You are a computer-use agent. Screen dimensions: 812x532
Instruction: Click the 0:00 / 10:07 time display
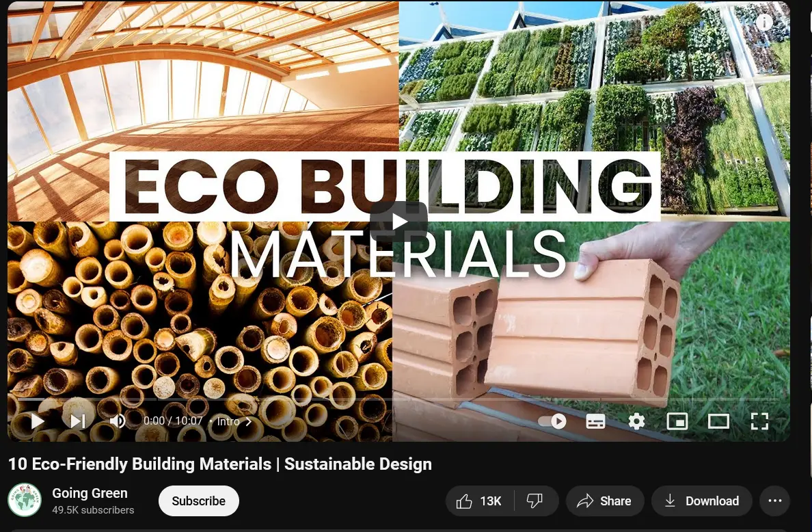pyautogui.click(x=173, y=421)
